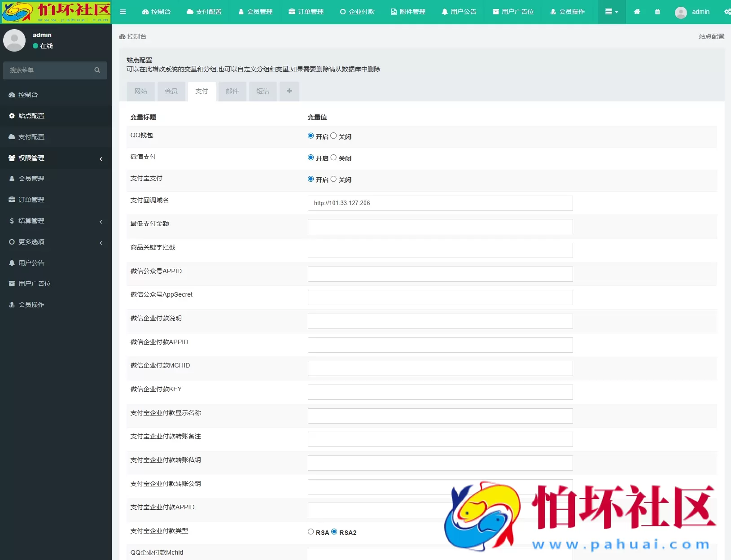The height and width of the screenshot is (560, 731).
Task: Open the hamburger list dropdown in header
Action: pyautogui.click(x=612, y=12)
